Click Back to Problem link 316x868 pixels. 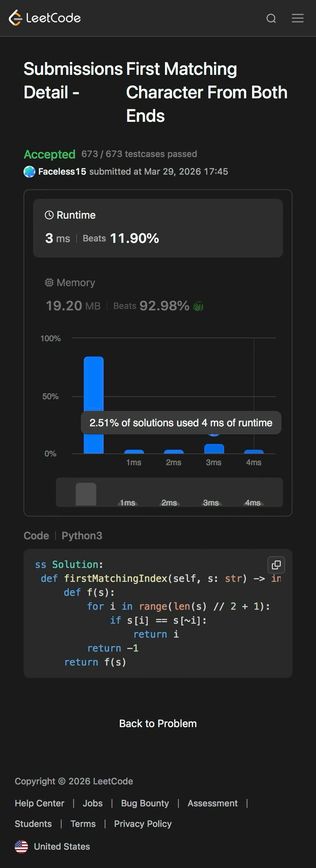(158, 723)
